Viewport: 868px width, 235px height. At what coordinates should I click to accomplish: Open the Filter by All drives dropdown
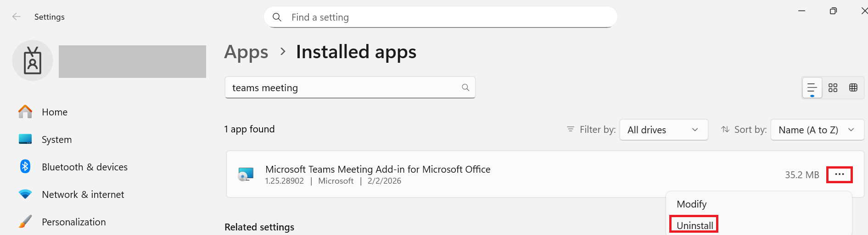coord(663,130)
